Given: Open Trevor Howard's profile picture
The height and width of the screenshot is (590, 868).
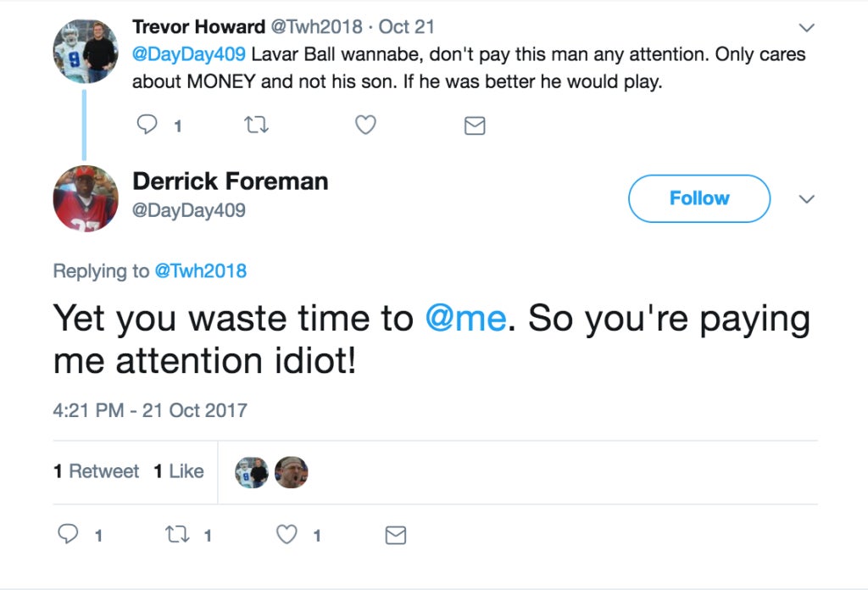Looking at the screenshot, I should click(86, 51).
